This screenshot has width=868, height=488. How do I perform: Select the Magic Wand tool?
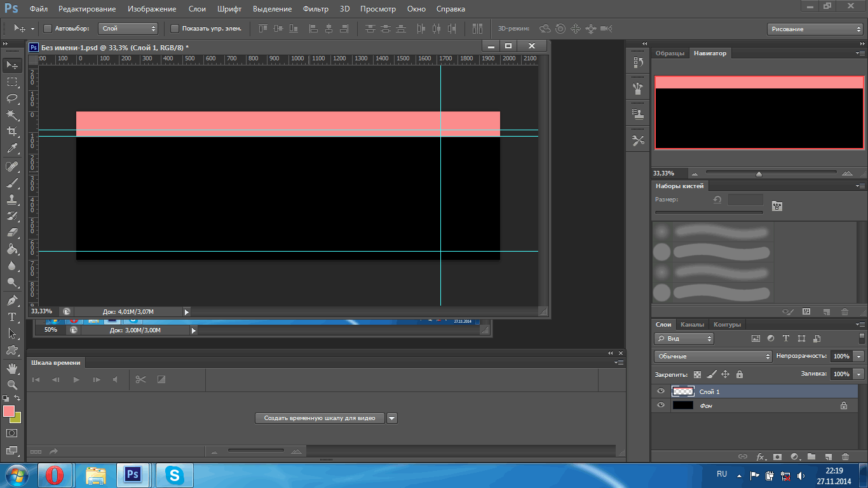tap(12, 114)
